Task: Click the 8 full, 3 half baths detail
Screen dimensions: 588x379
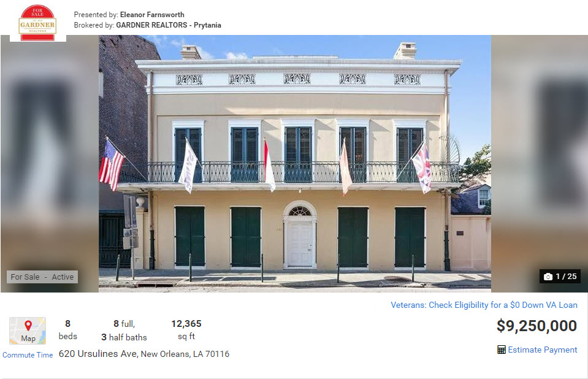Action: click(x=124, y=331)
